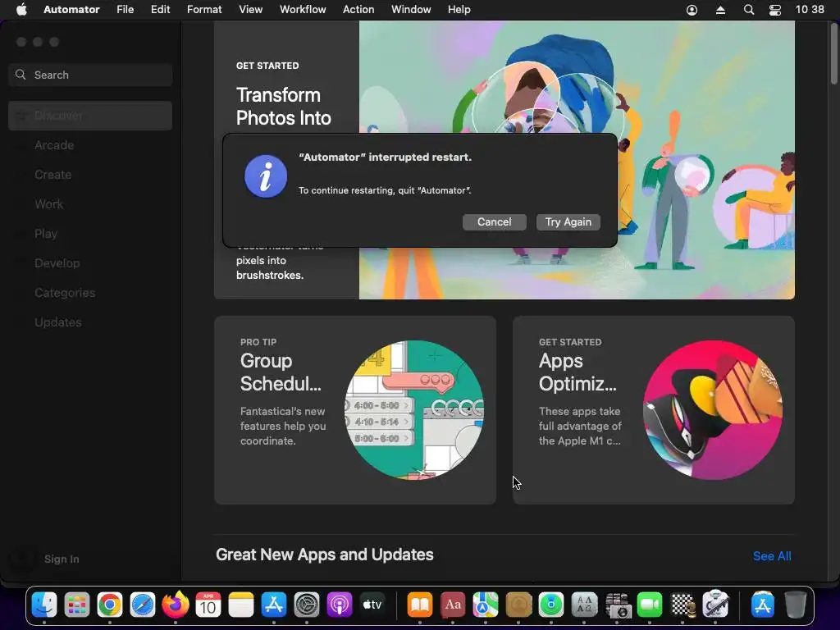Open Launchpad in the dock
The width and height of the screenshot is (840, 630).
tap(77, 605)
